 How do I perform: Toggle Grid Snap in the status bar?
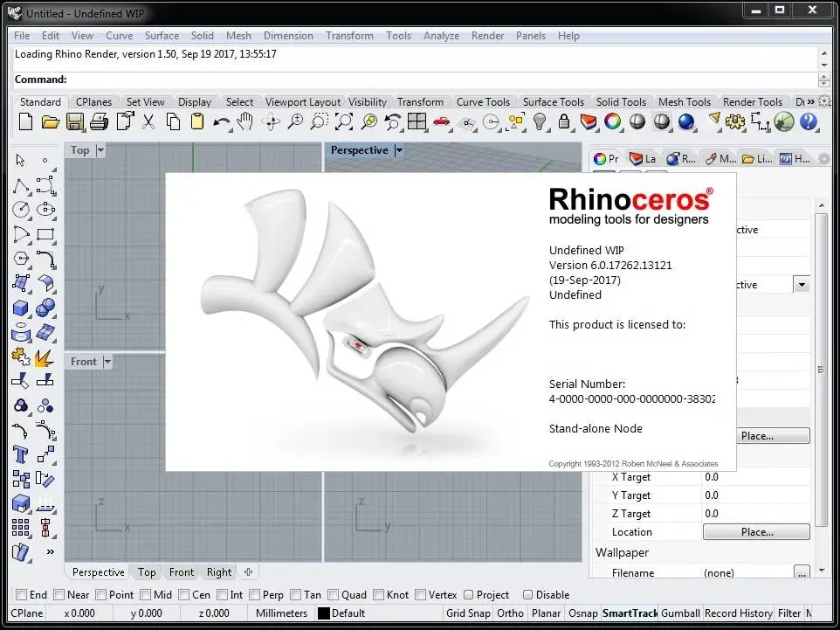[x=468, y=613]
